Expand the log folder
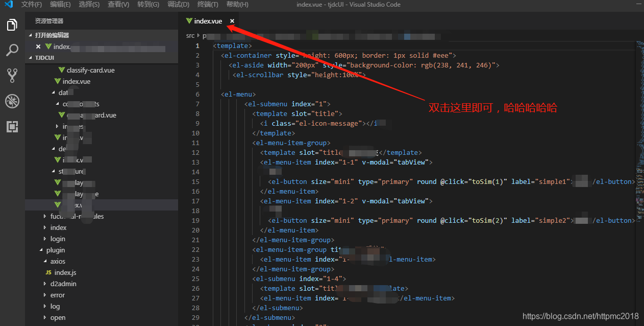 click(x=55, y=306)
